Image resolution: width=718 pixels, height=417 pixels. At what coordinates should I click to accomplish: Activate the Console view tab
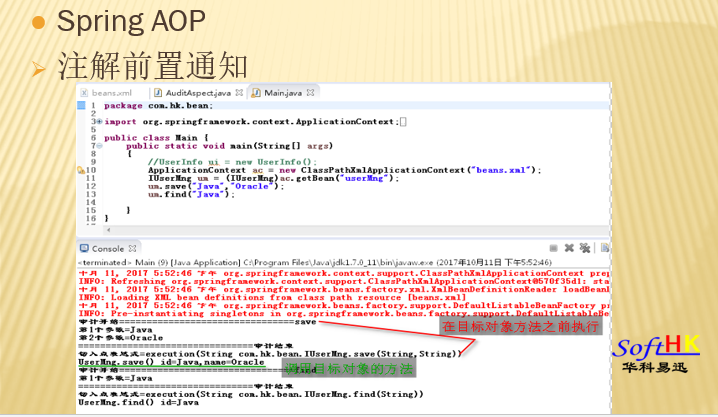[x=108, y=249]
